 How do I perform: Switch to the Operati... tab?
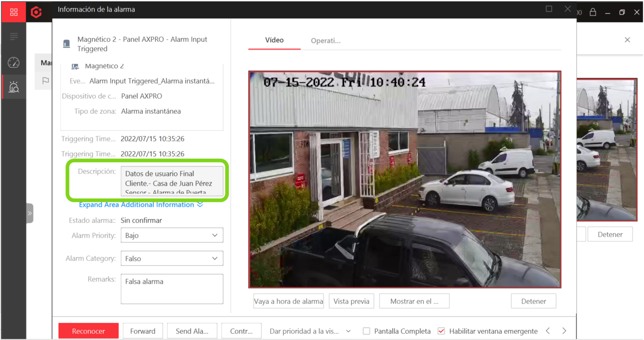[x=326, y=41]
